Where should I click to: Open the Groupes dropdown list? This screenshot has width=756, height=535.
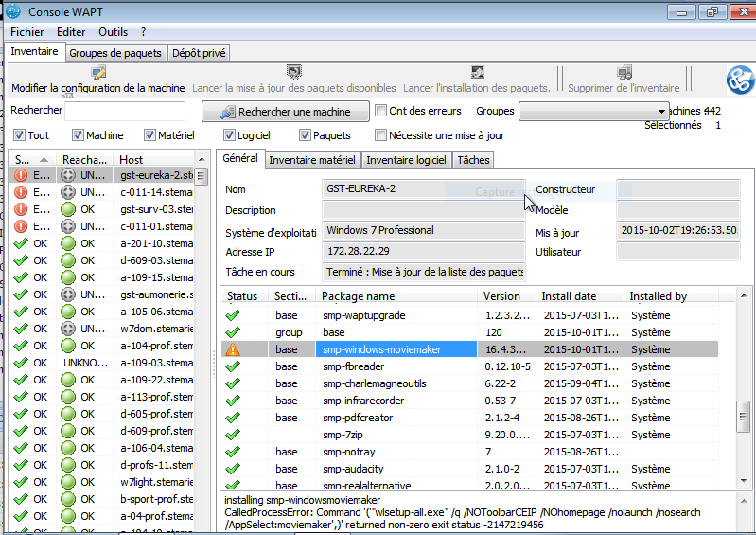point(594,112)
